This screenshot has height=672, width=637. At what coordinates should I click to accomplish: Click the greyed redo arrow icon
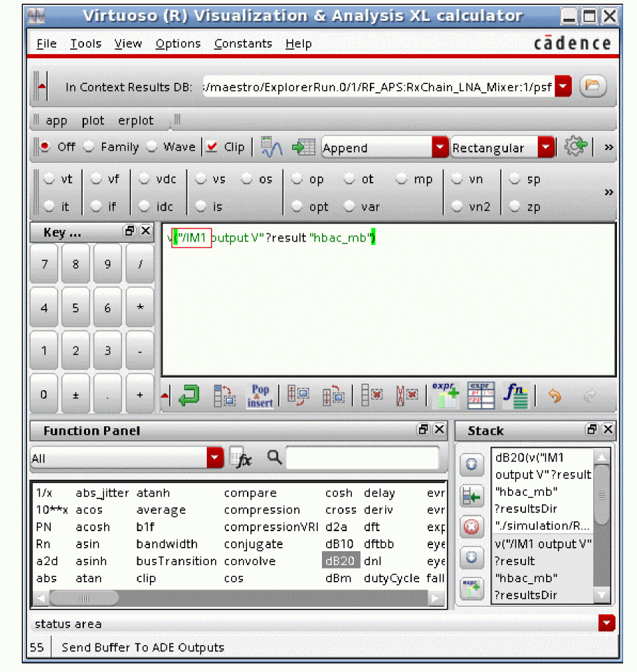click(589, 396)
